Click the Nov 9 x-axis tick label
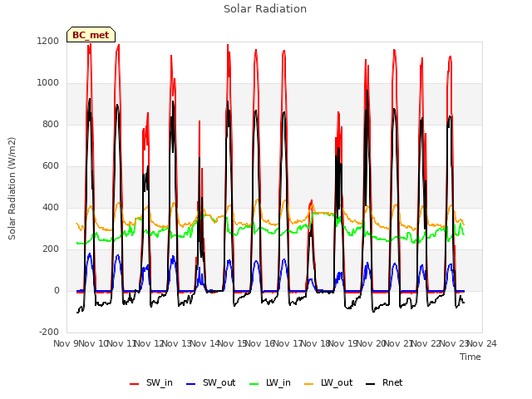 65,343
